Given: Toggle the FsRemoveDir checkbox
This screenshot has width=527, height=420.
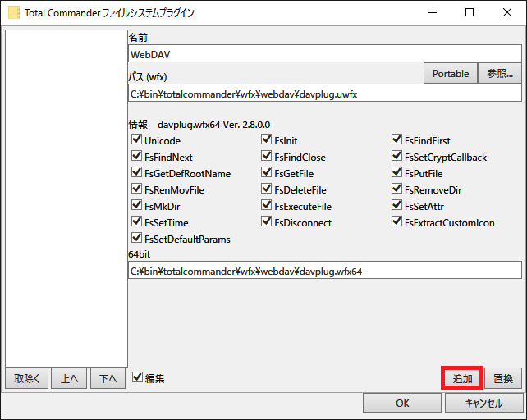Looking at the screenshot, I should pyautogui.click(x=396, y=189).
